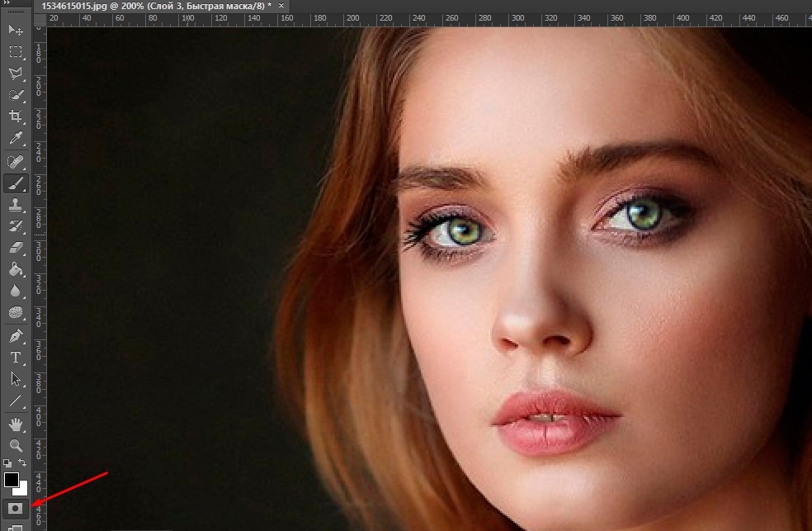Expand the tools panel with double arrow
The image size is (812, 531).
click(7, 2)
